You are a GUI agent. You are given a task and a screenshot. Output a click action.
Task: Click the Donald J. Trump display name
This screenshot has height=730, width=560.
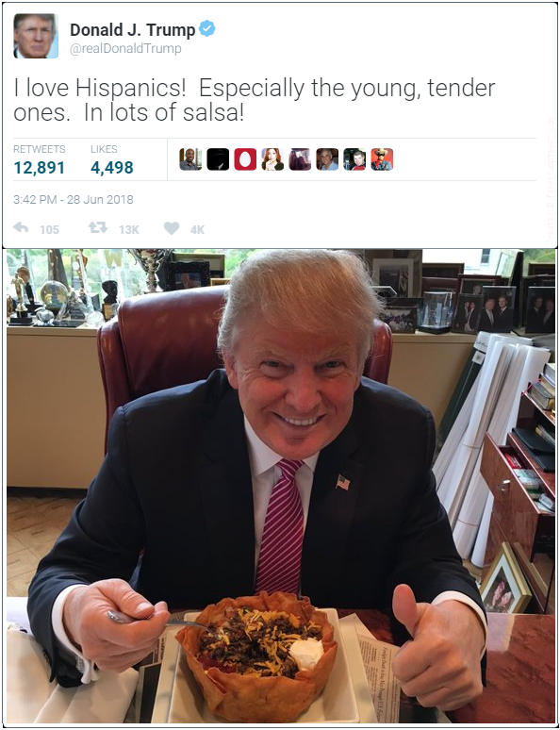(132, 30)
